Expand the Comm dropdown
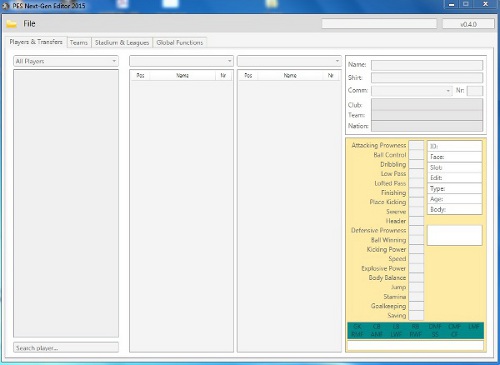Viewport: 500px width, 365px height. tap(412, 91)
